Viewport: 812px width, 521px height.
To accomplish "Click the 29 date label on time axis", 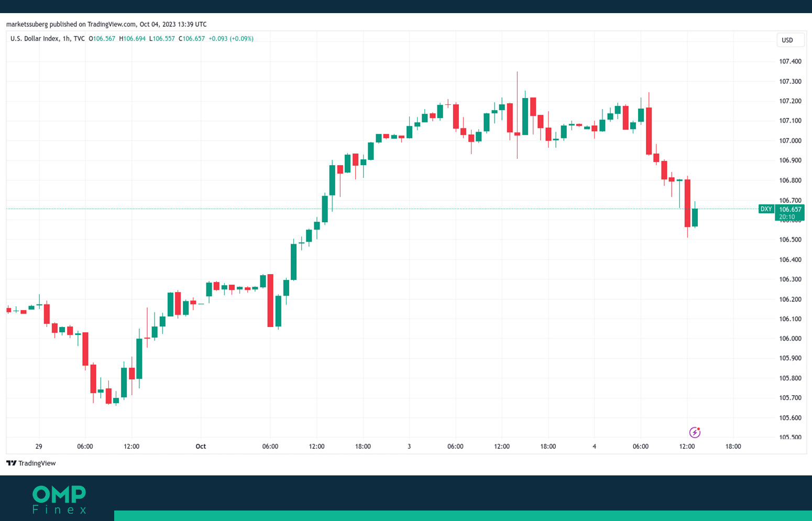I will 39,447.
